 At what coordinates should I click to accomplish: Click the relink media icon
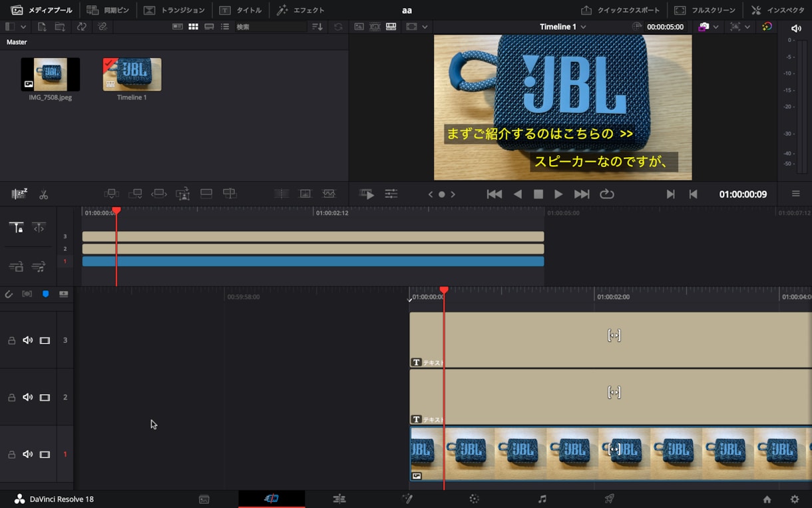coord(102,27)
